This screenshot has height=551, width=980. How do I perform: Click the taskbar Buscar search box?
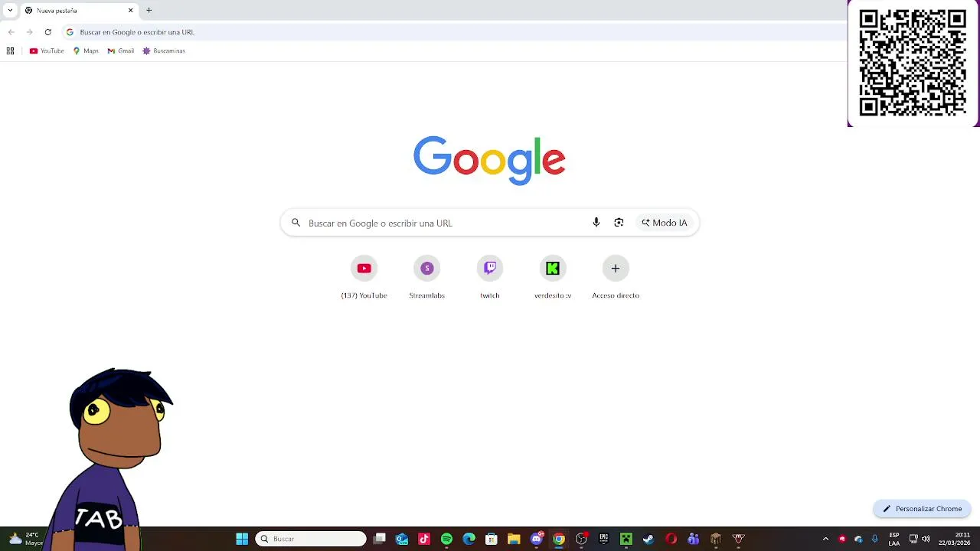[x=311, y=539]
